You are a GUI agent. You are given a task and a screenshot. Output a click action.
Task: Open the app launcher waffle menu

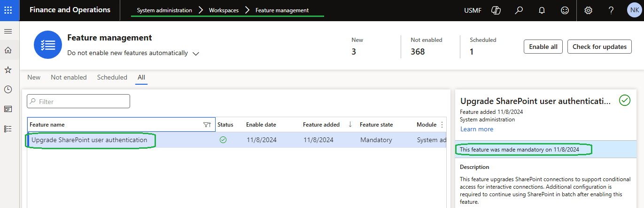pyautogui.click(x=8, y=10)
